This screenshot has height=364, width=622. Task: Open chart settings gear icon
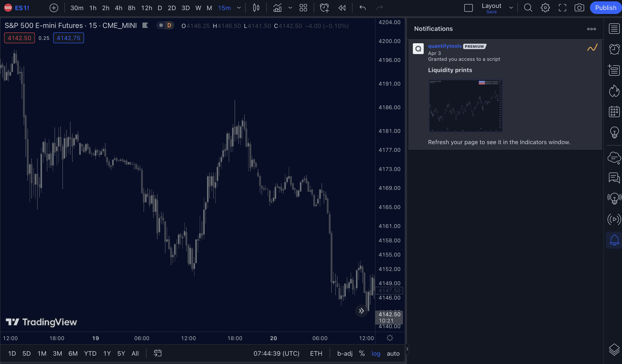click(x=545, y=8)
